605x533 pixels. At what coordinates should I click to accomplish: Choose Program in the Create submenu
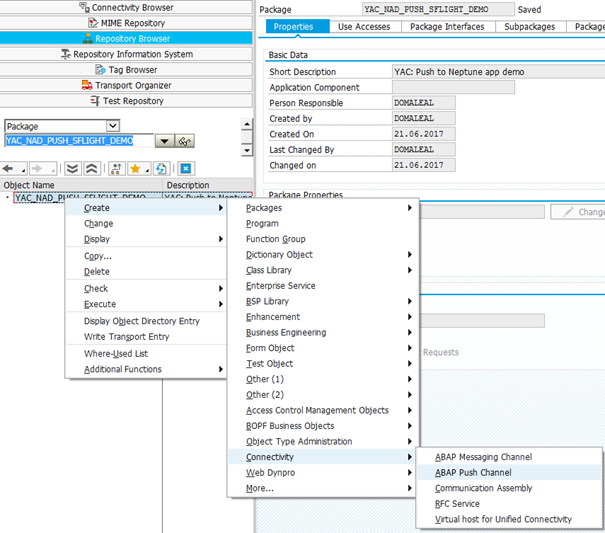[x=323, y=223]
